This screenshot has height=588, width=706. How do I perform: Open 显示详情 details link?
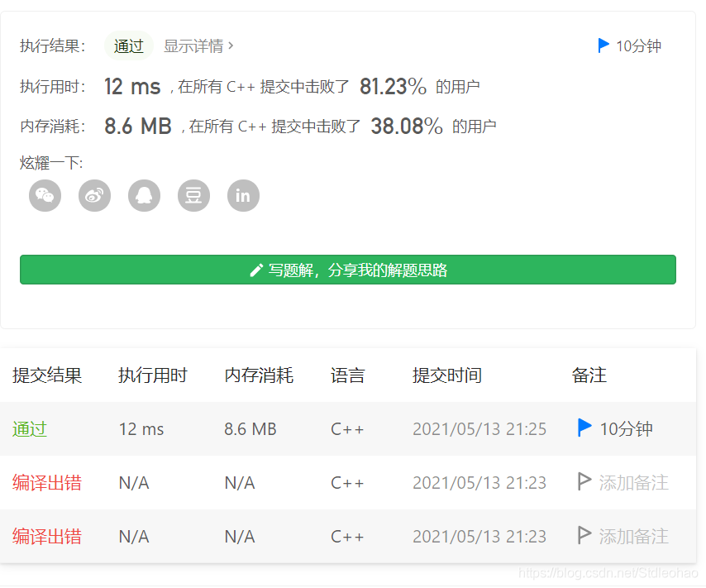click(193, 46)
